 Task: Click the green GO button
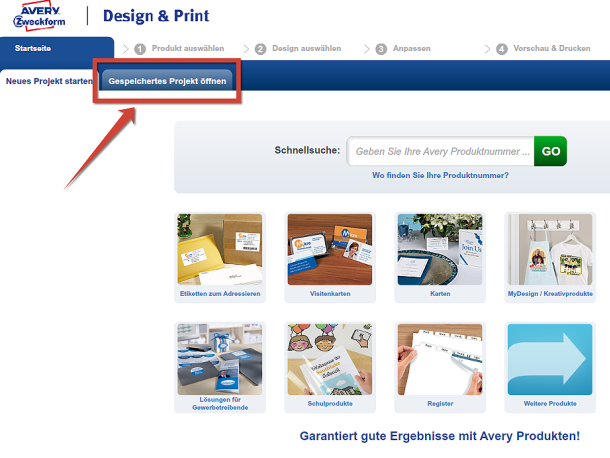click(x=550, y=151)
